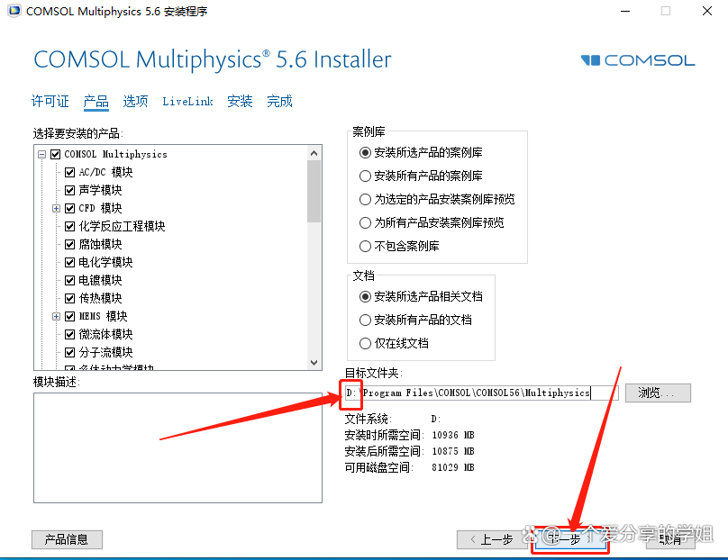Screen dimensions: 728x560
Task: Expand the CFD 模块 tree node
Action: 56,208
